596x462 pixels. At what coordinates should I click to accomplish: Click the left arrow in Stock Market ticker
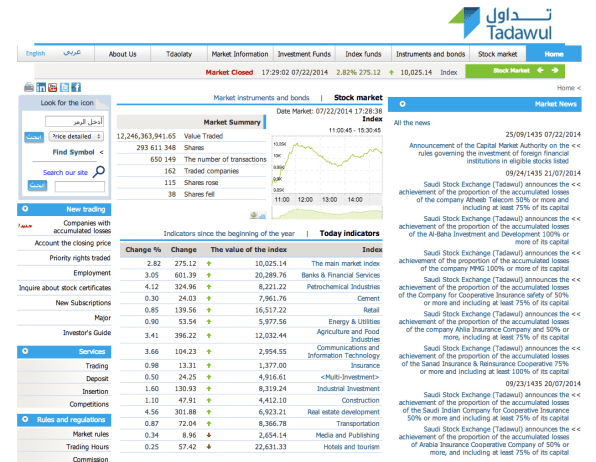(540, 70)
